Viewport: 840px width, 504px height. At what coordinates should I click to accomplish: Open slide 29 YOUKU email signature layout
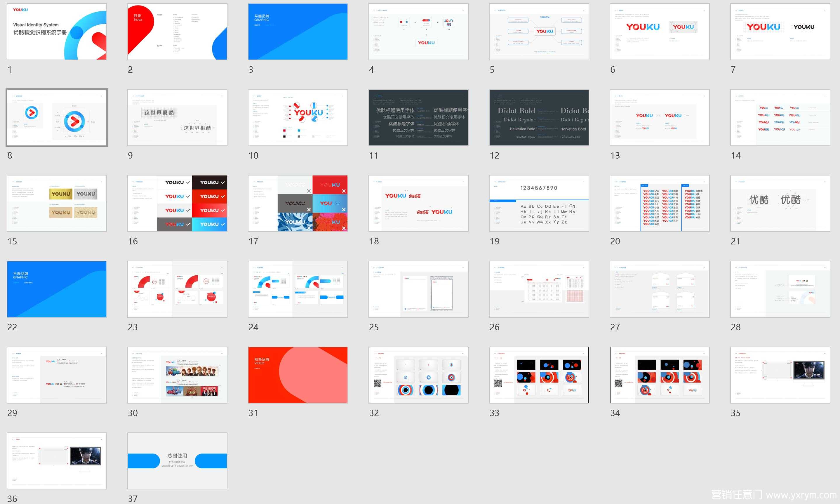[x=57, y=375]
